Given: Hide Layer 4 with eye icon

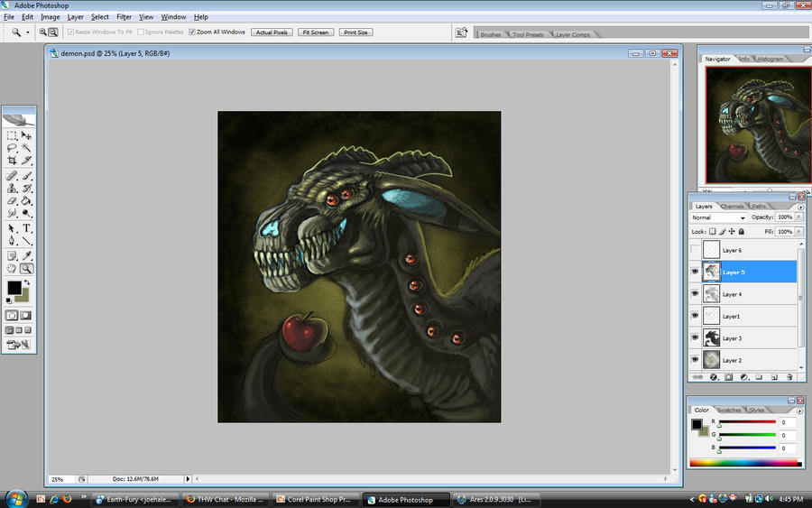Looking at the screenshot, I should [695, 293].
